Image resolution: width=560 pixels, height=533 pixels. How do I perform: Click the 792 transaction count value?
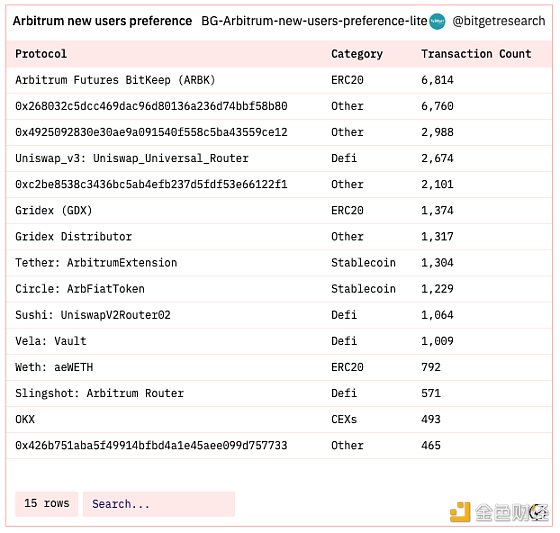(x=431, y=367)
